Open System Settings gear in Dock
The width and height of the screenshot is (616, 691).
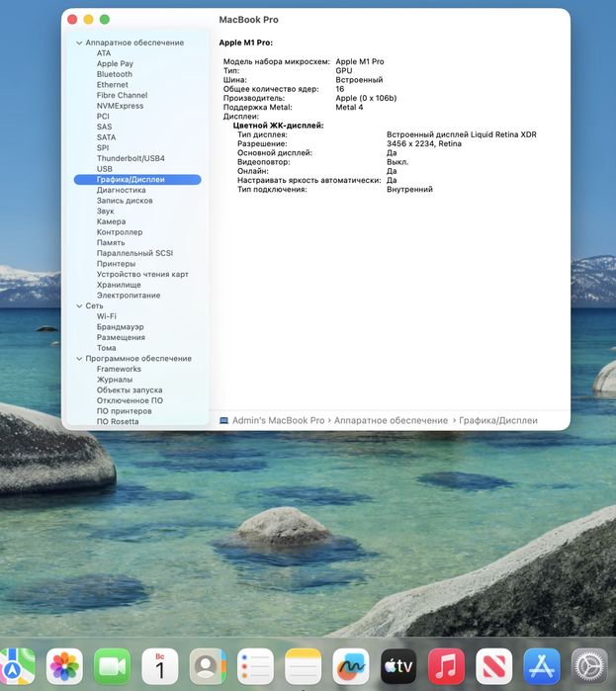(x=589, y=666)
